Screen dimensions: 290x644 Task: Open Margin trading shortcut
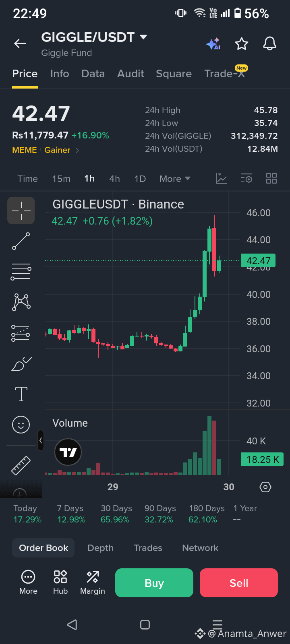(93, 582)
